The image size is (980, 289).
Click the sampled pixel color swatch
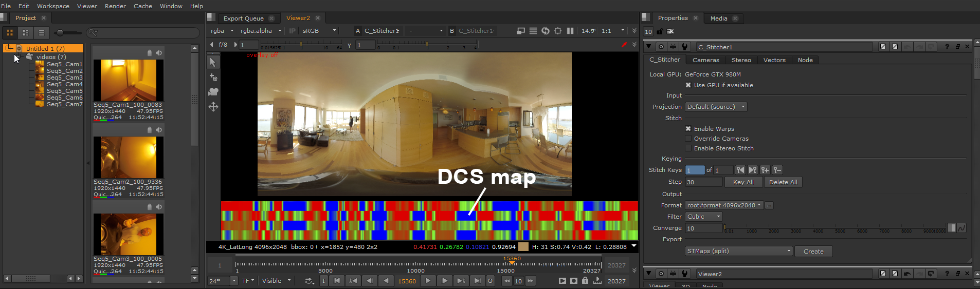(x=523, y=247)
